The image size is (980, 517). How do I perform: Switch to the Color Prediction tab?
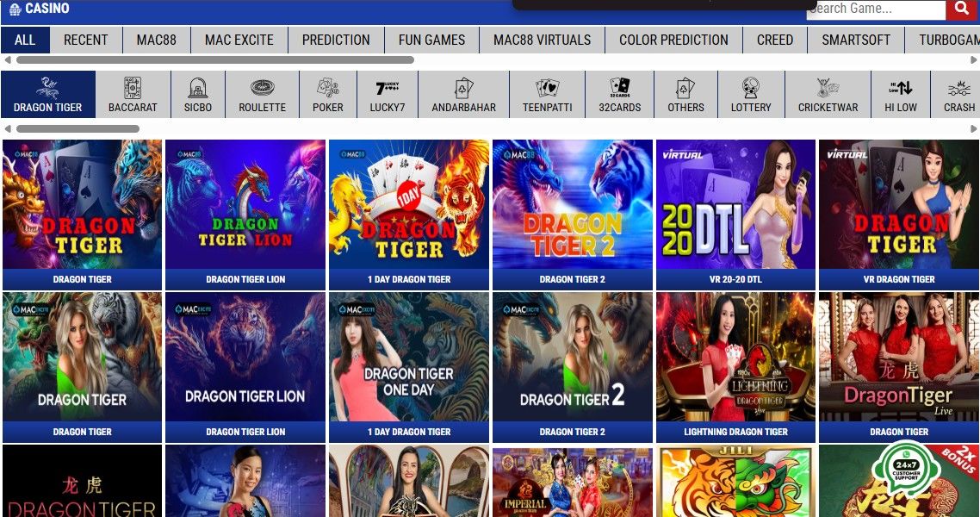click(x=673, y=40)
